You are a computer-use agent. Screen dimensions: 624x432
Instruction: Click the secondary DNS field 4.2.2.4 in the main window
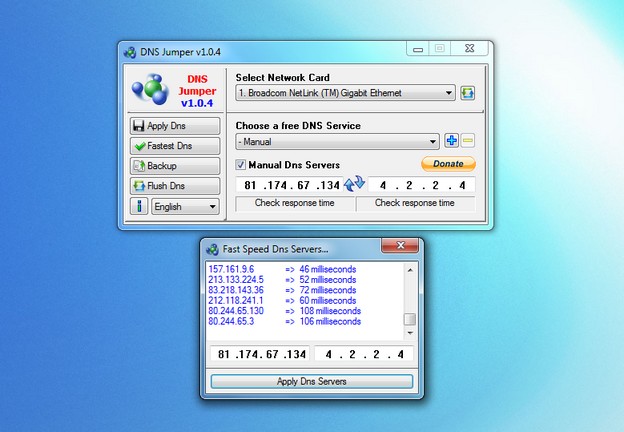click(x=421, y=185)
